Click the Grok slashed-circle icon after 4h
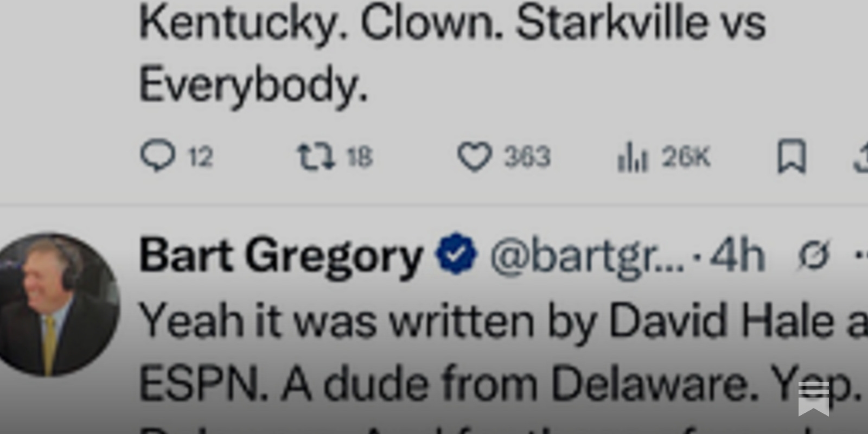The height and width of the screenshot is (434, 868). (x=814, y=255)
